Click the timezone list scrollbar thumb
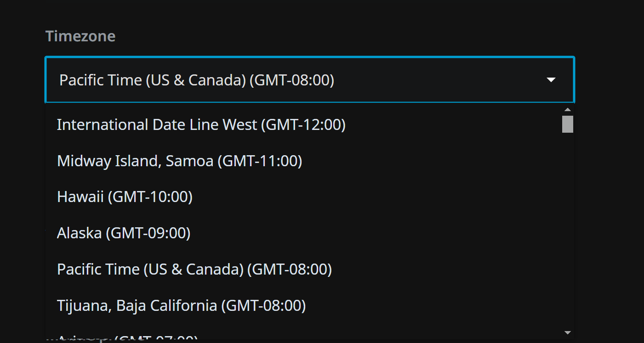This screenshot has width=644, height=343. (568, 124)
